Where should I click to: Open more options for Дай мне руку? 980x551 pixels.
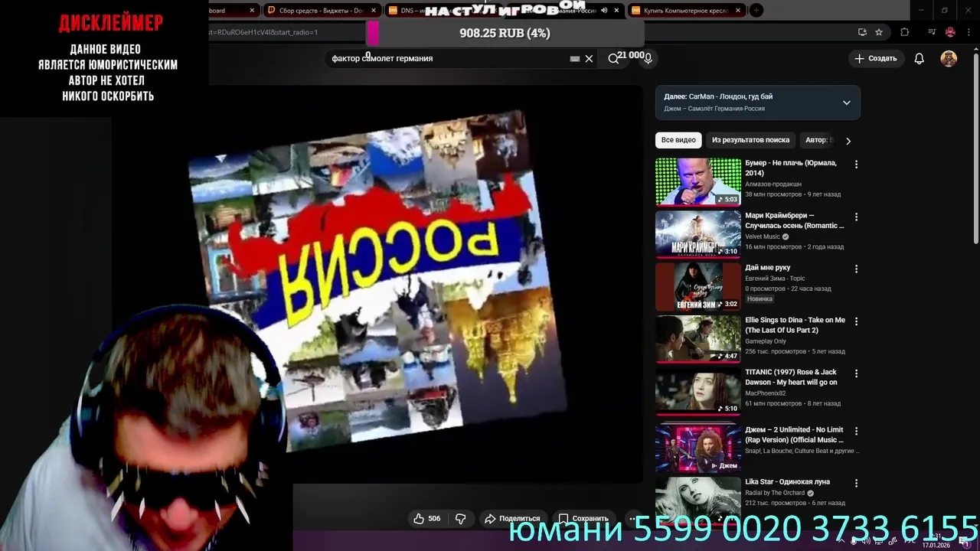[856, 269]
